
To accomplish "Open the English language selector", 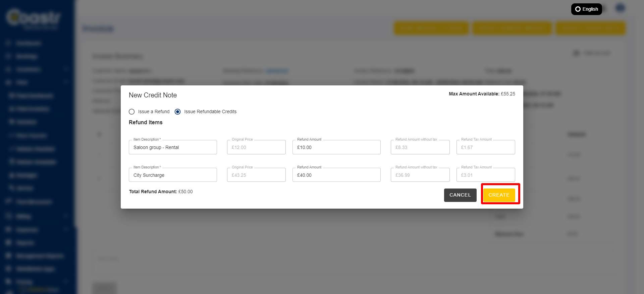I will coord(586,9).
